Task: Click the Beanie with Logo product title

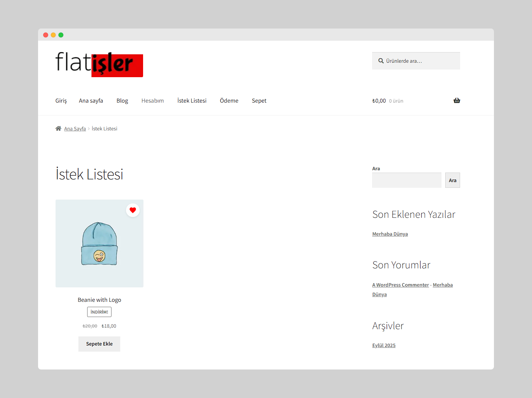Action: 99,300
